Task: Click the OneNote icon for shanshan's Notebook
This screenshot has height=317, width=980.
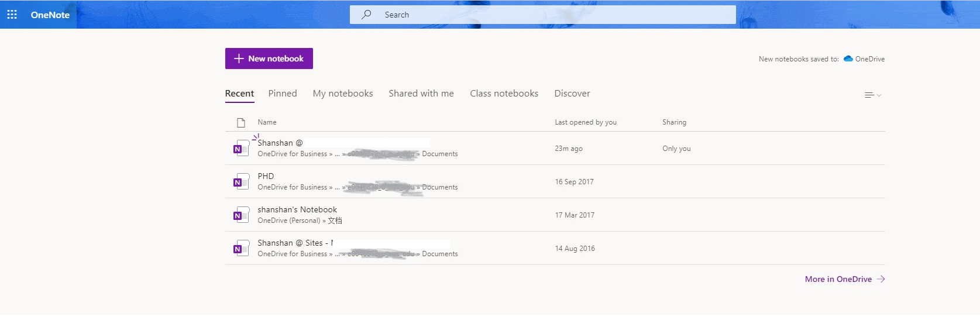Action: pos(241,215)
